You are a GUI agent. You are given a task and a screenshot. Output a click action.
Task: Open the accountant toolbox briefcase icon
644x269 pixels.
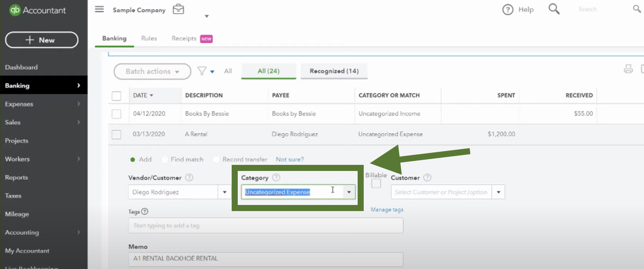click(x=178, y=9)
